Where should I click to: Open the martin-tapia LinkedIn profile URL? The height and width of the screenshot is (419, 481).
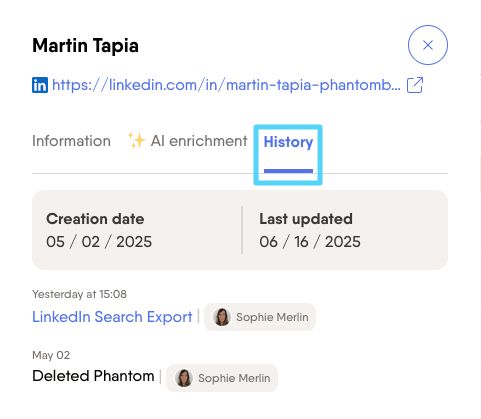point(226,85)
